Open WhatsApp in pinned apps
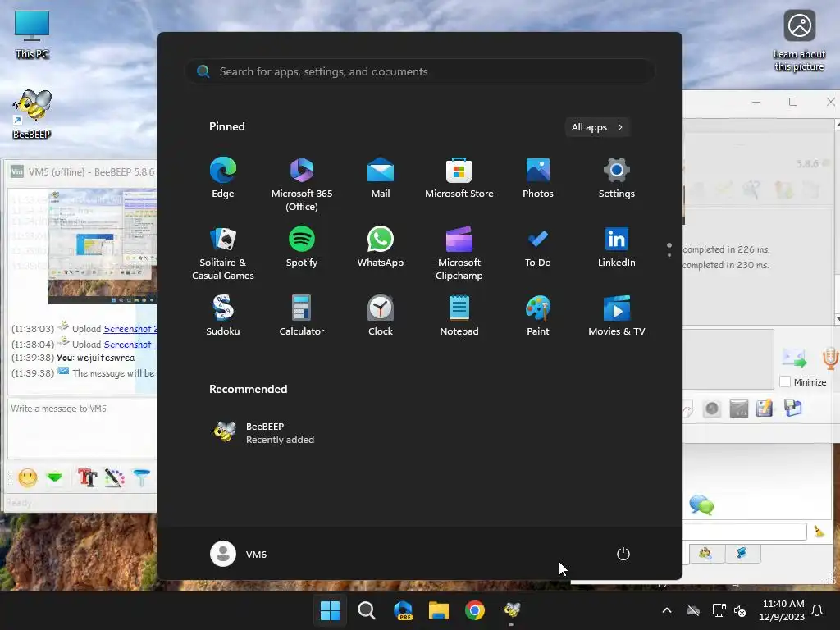The image size is (840, 630). click(381, 247)
